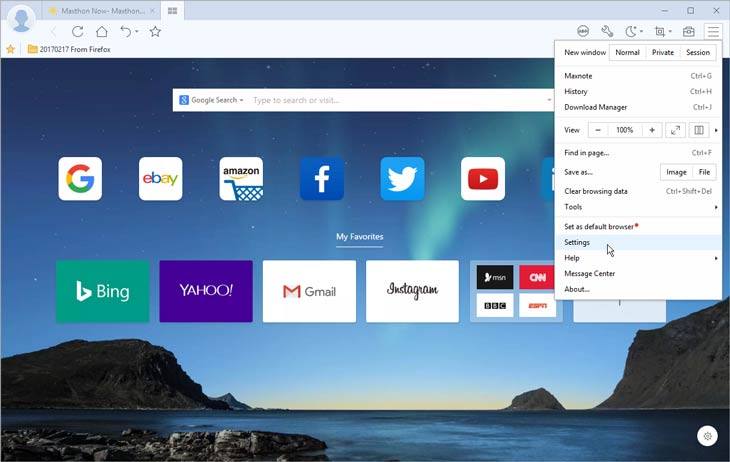Expand the night mode dropdown arrow
The height and width of the screenshot is (462, 730).
click(642, 32)
